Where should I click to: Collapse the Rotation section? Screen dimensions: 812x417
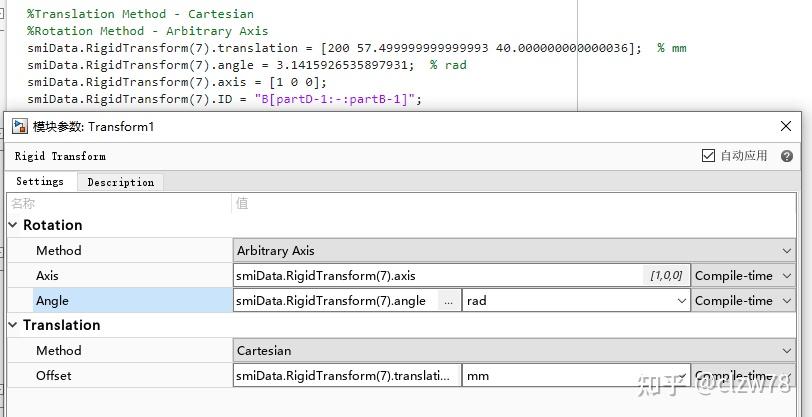pyautogui.click(x=14, y=225)
